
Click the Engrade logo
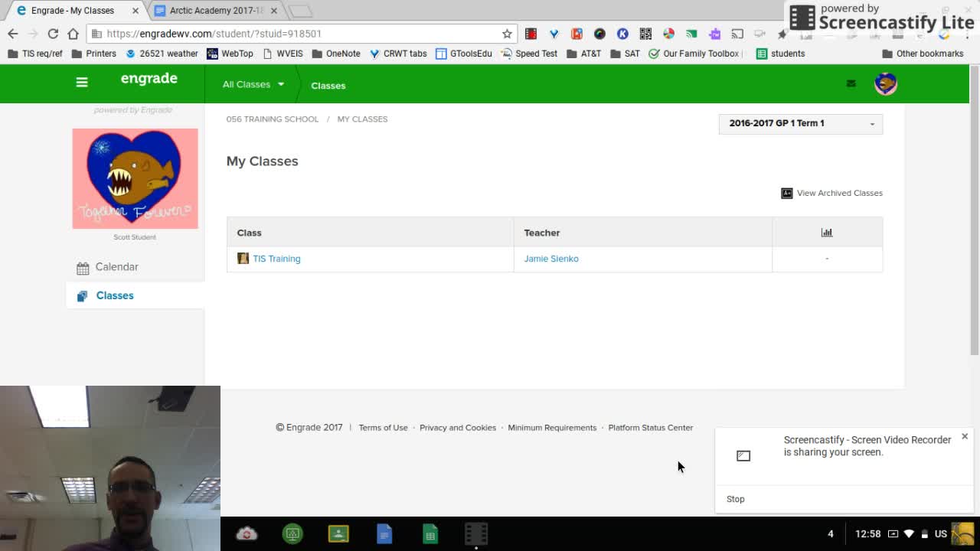[149, 79]
